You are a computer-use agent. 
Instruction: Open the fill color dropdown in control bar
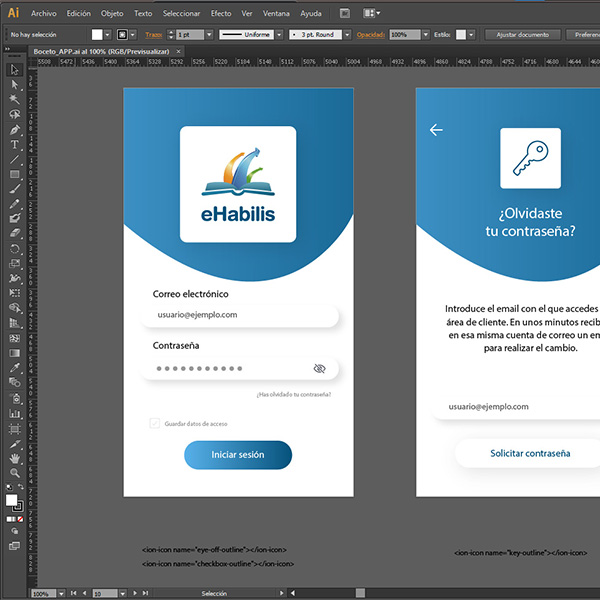(108, 35)
